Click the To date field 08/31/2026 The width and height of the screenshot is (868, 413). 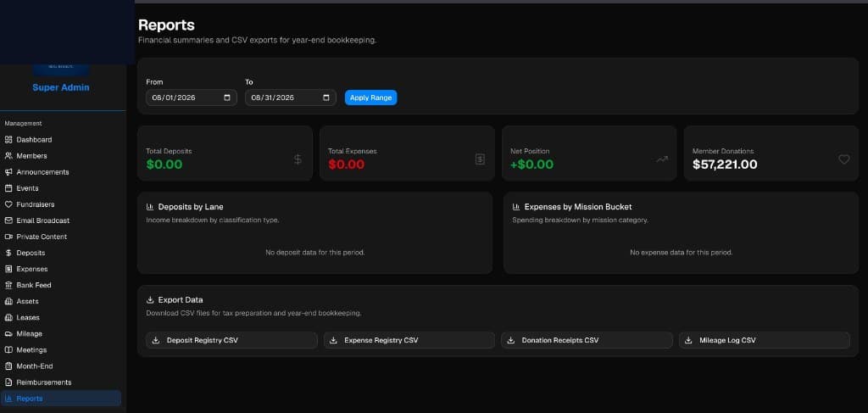coord(291,98)
